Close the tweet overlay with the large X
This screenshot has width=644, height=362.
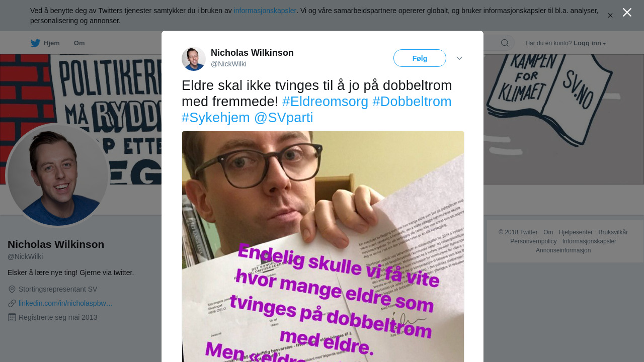[627, 13]
